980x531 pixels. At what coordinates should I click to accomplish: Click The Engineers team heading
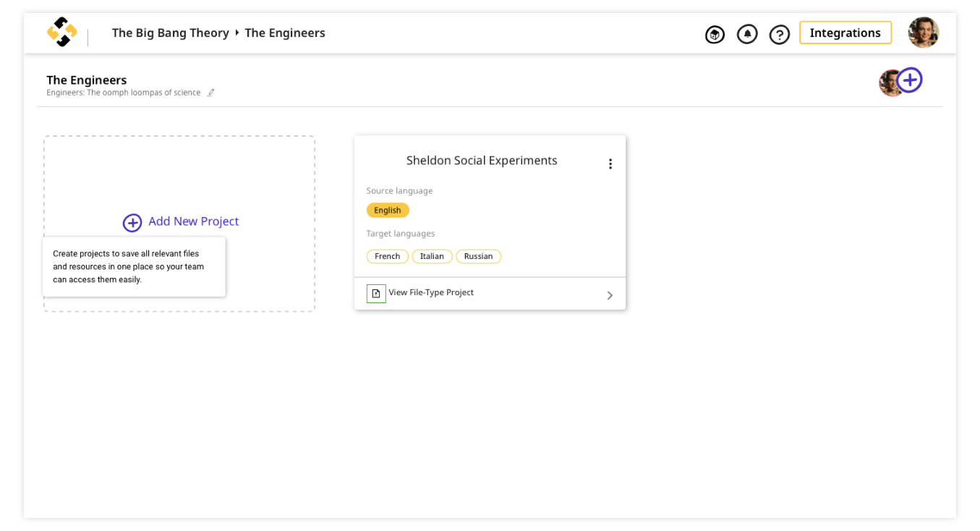pos(87,80)
